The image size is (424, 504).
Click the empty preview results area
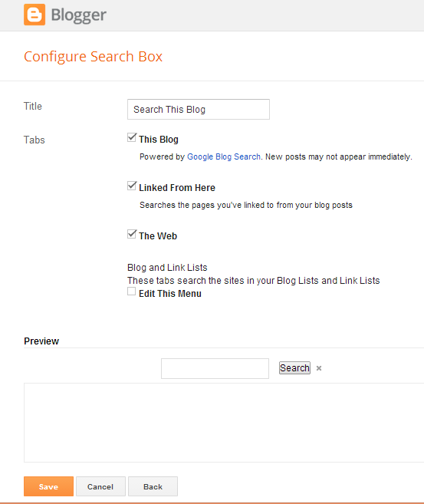pos(224,423)
